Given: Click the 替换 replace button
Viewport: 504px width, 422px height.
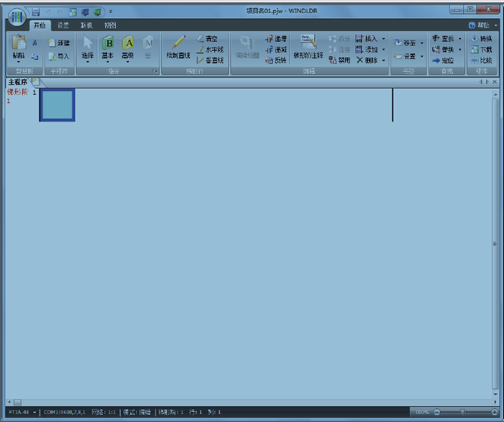Looking at the screenshot, I should [x=443, y=50].
